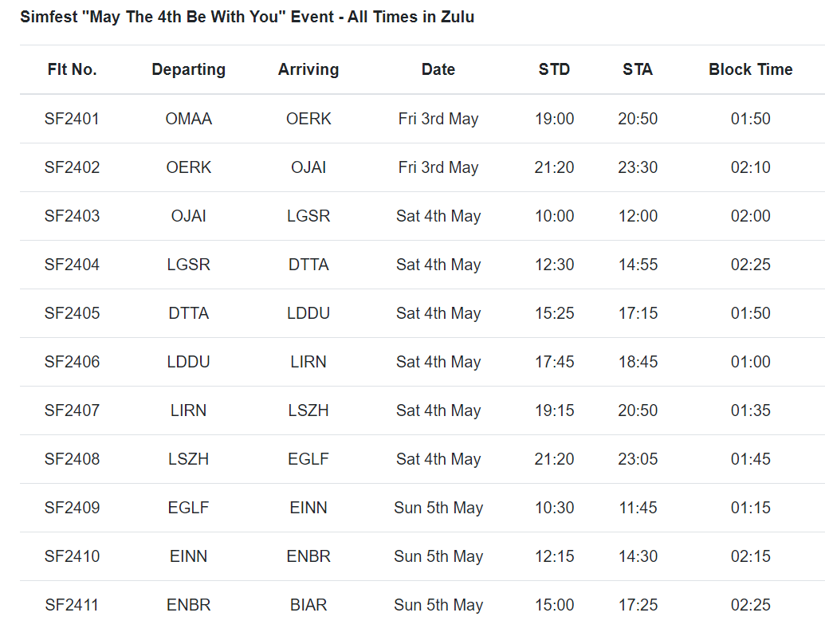Select flight SF2403 cell

[x=72, y=216]
